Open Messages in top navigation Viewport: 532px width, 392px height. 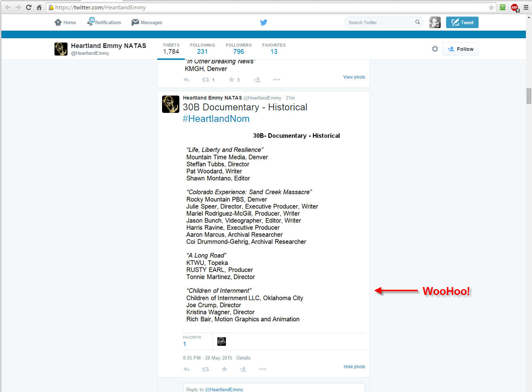[147, 22]
